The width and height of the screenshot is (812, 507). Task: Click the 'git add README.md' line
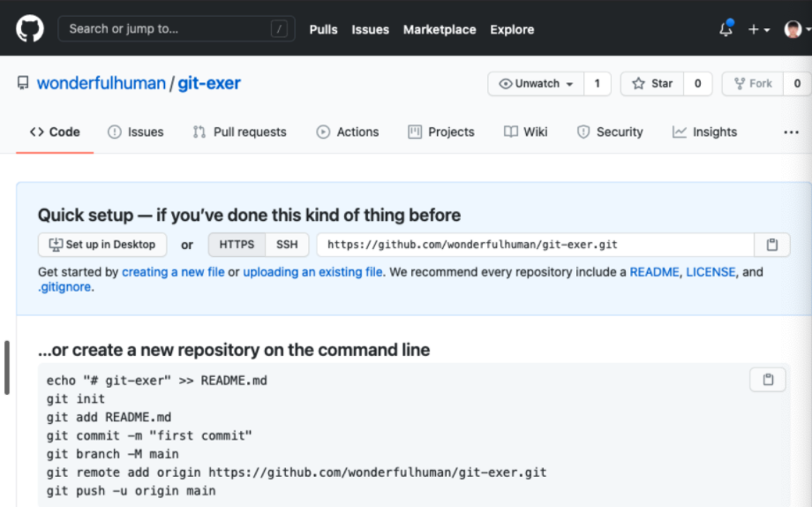(x=109, y=417)
